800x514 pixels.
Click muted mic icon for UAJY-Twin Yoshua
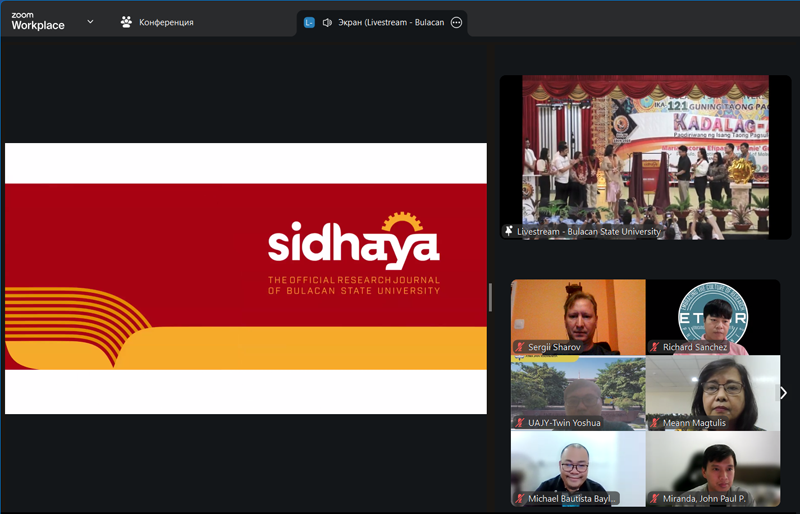pyautogui.click(x=520, y=423)
